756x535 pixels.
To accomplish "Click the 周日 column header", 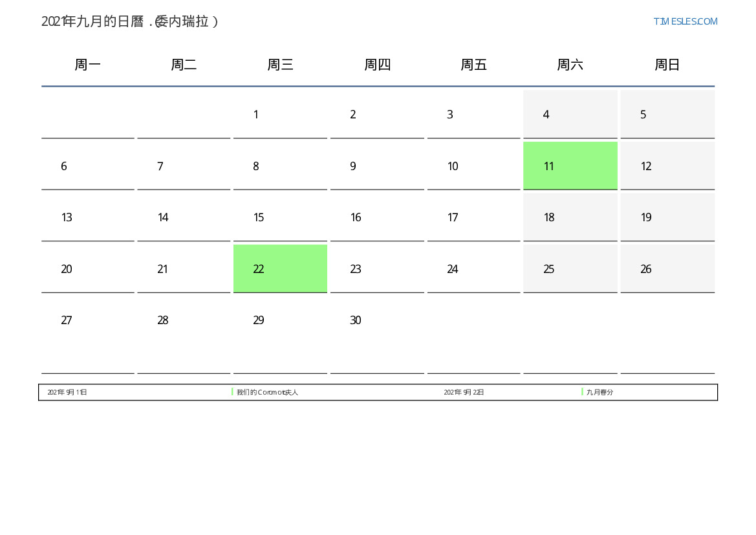I will tap(667, 65).
